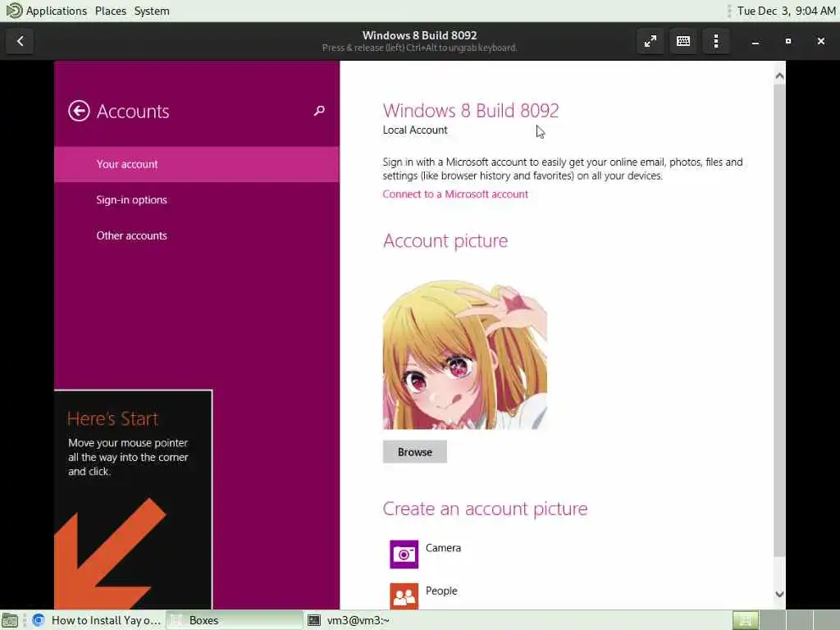
Task: Click the date and time clock
Action: point(786,11)
